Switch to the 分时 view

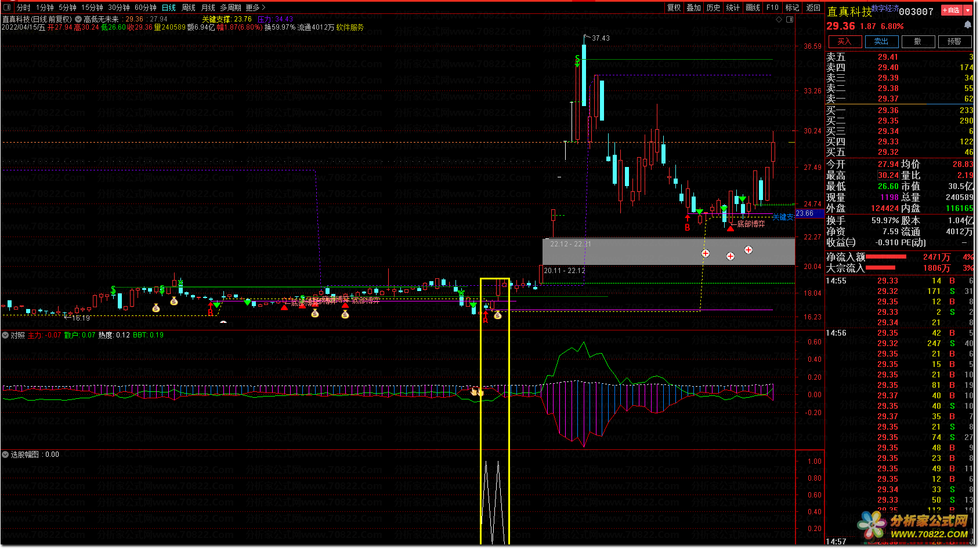(24, 8)
